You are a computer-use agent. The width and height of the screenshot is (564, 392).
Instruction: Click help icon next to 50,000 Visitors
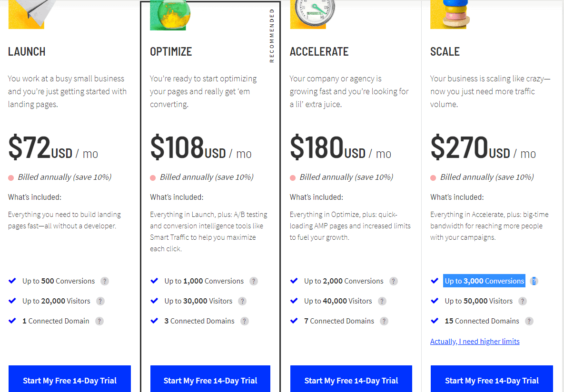[x=523, y=301]
